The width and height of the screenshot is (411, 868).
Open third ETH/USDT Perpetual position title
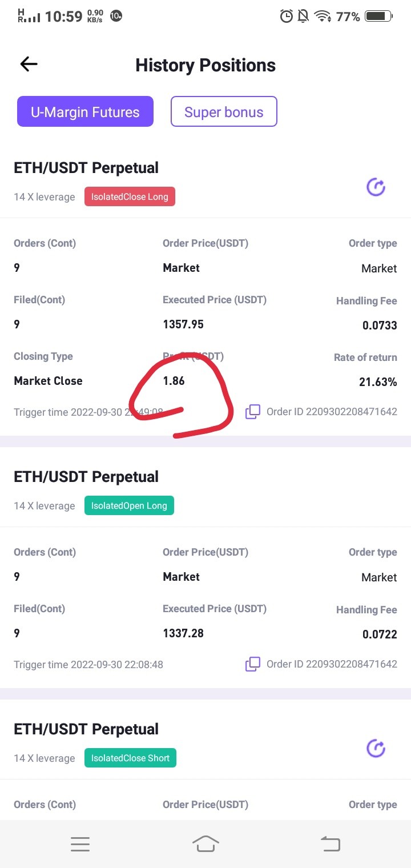click(86, 729)
